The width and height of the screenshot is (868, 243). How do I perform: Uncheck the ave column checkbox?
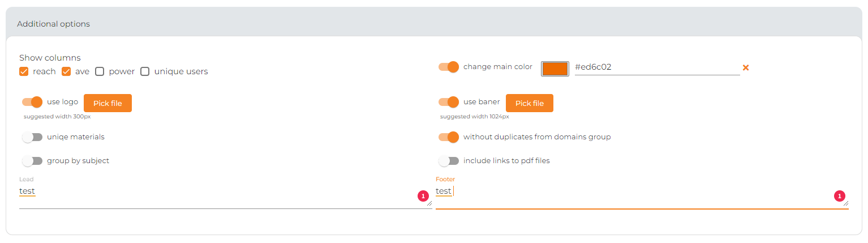(x=66, y=71)
